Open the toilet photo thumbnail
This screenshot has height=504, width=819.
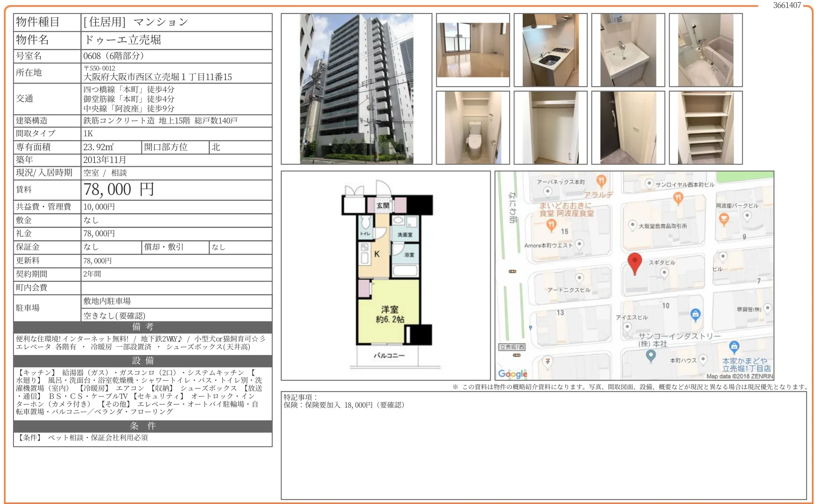point(473,127)
